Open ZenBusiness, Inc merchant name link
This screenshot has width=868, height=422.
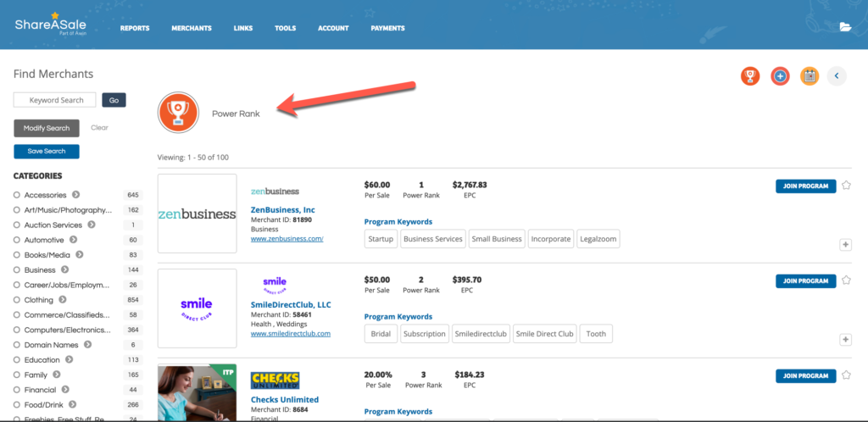click(x=283, y=210)
